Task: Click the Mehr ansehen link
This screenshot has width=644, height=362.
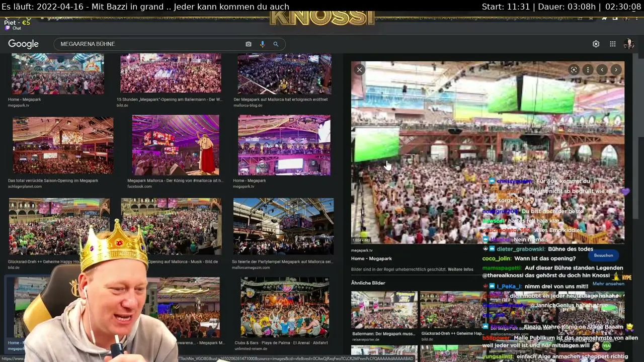Action: coord(608,284)
